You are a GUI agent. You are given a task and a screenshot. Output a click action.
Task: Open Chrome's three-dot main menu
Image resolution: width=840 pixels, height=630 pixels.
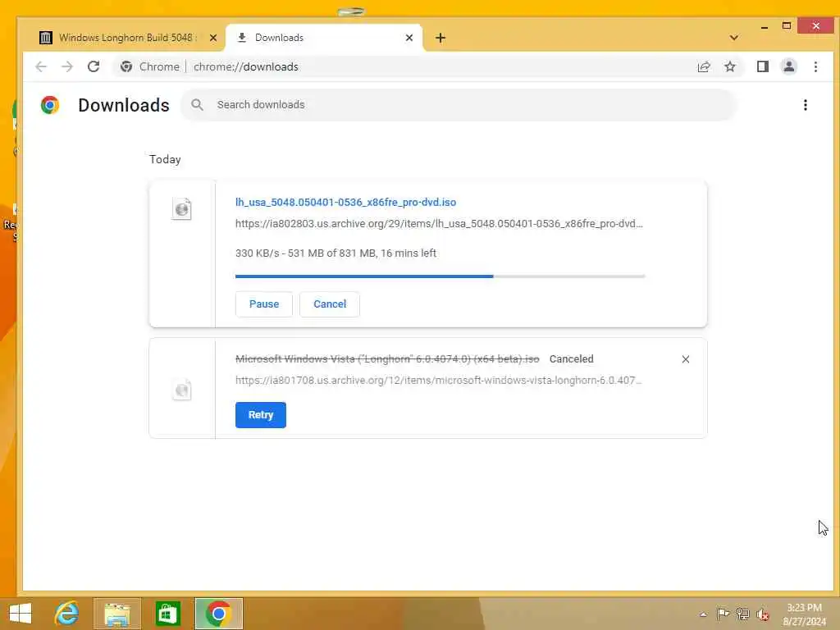click(815, 66)
